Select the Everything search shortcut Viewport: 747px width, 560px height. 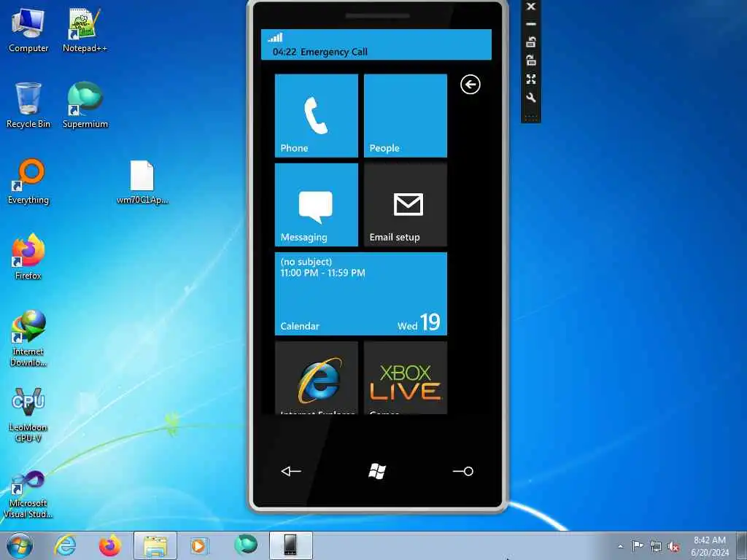28,182
